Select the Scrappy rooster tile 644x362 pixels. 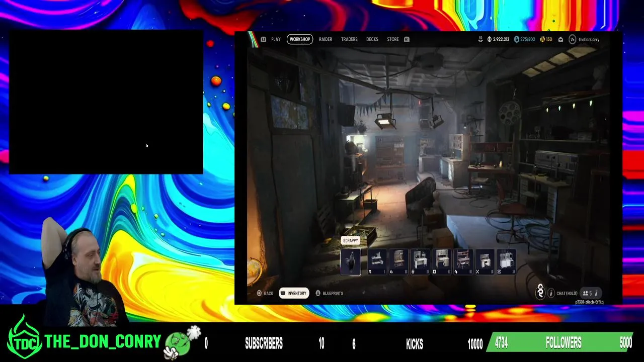(351, 261)
